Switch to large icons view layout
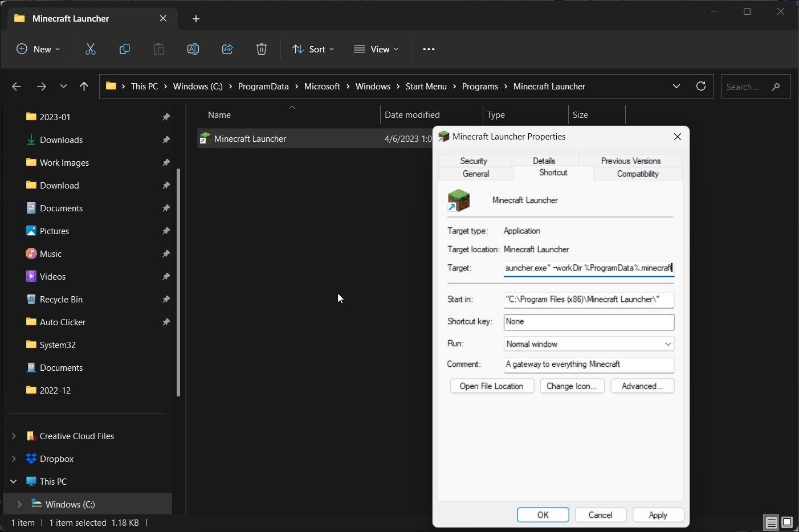Image resolution: width=799 pixels, height=532 pixels. [787, 522]
